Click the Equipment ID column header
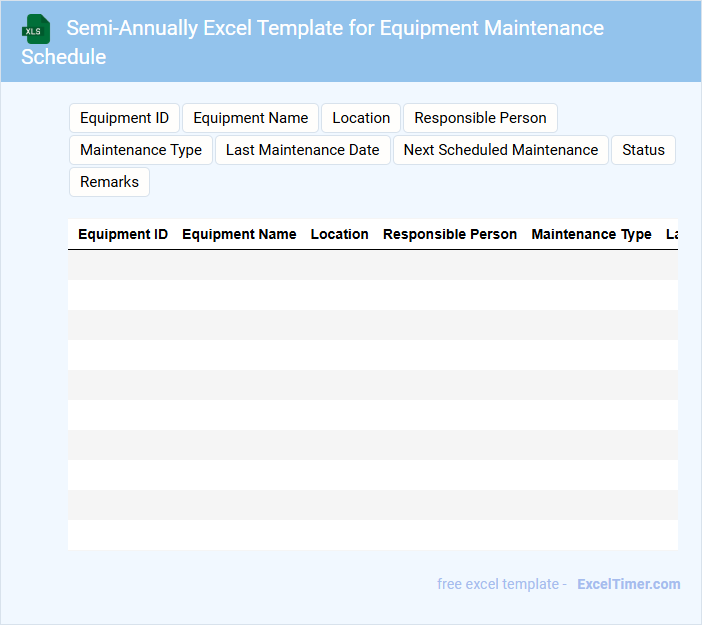The height and width of the screenshot is (625, 702). point(123,234)
